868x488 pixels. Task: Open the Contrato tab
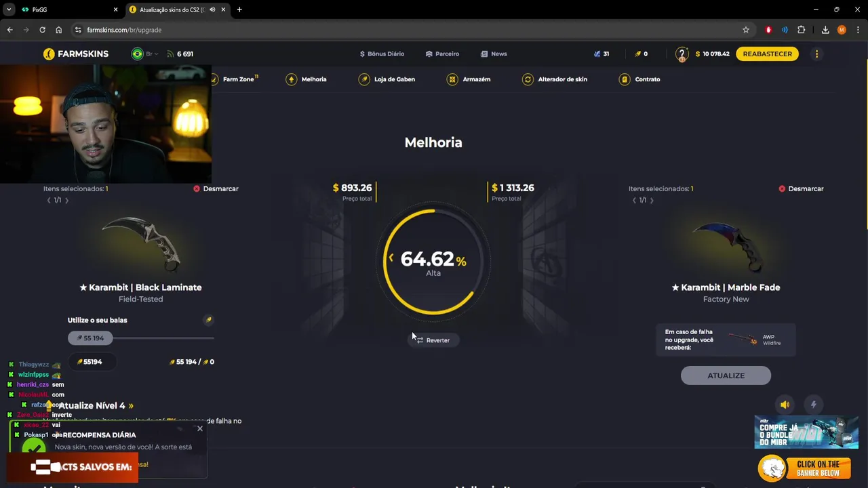[639, 79]
